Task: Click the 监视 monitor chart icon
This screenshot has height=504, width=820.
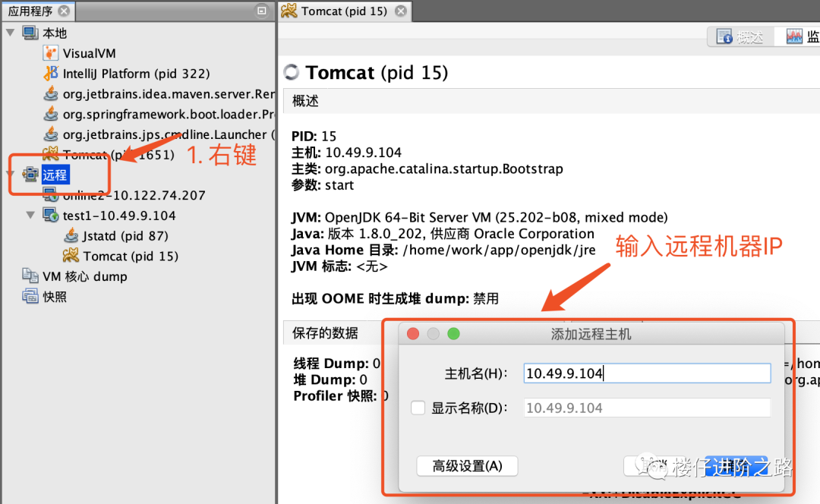Action: pyautogui.click(x=794, y=36)
